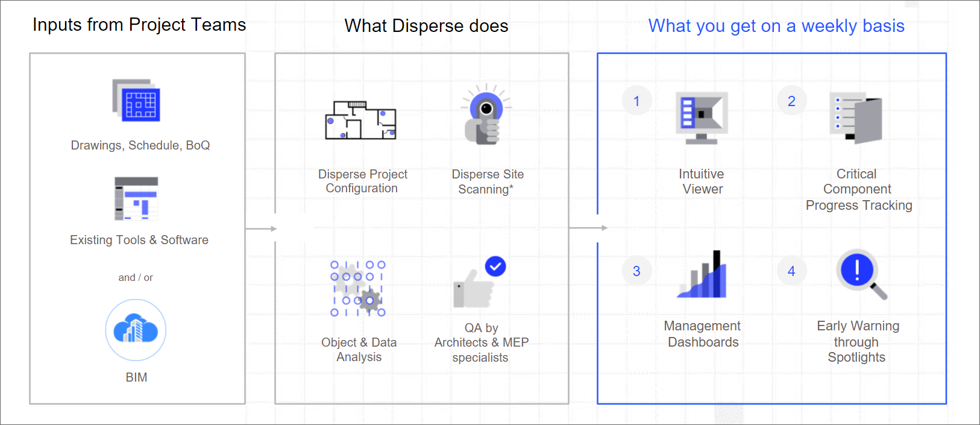
Task: Click the "Intuitive Viewer" label
Action: [702, 181]
